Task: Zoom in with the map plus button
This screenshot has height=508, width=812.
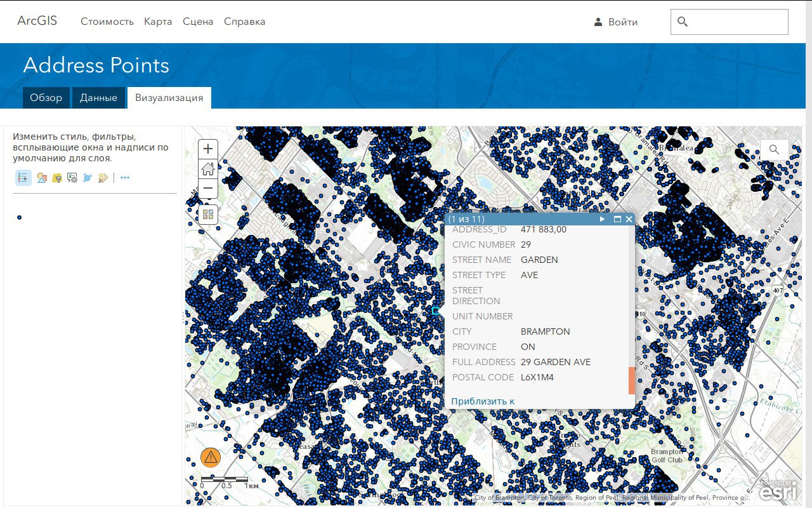Action: pos(208,149)
